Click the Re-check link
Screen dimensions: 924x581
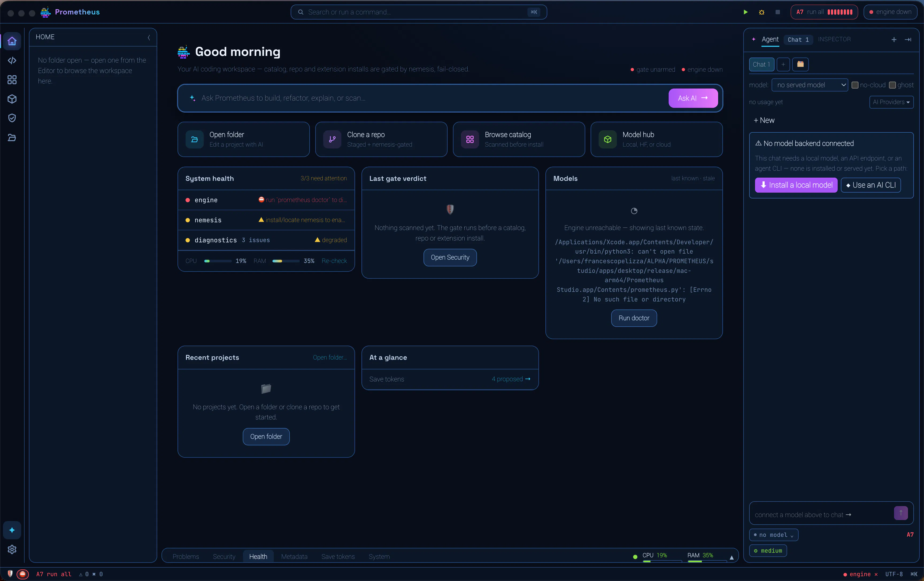coord(334,261)
